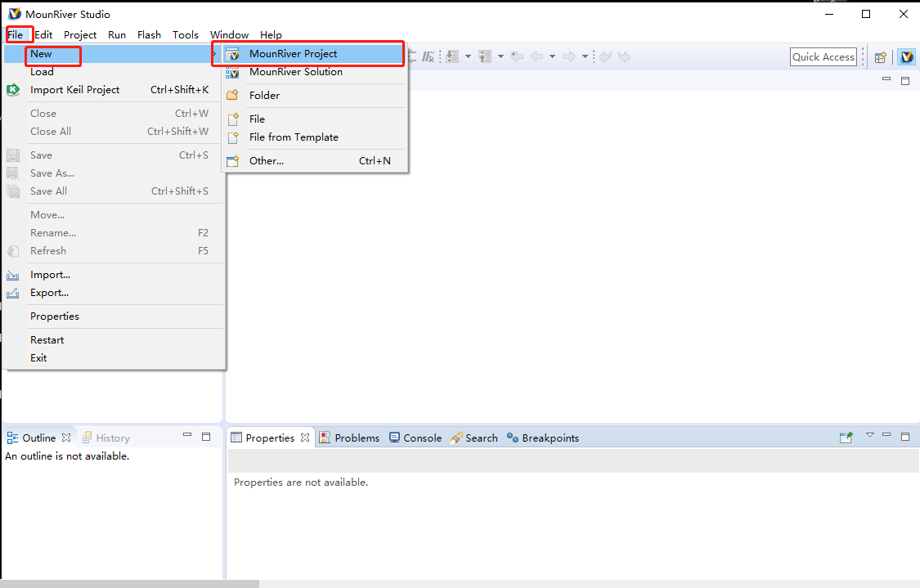Viewport: 920px width, 588px height.
Task: Pin the Properties view to selection
Action: 846,438
